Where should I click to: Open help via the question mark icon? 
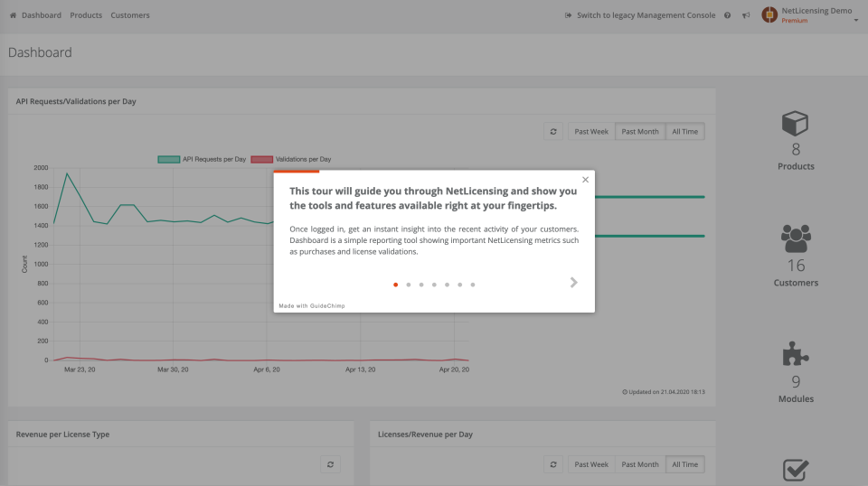(x=728, y=15)
